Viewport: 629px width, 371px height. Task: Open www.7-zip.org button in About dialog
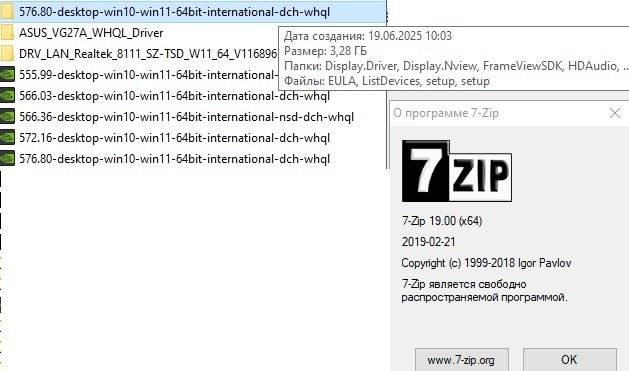462,360
